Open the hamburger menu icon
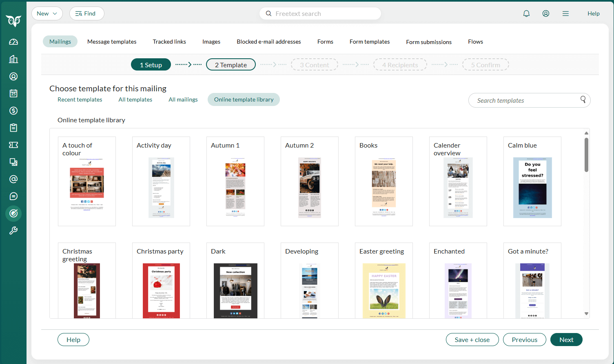This screenshot has height=364, width=614. coord(565,13)
